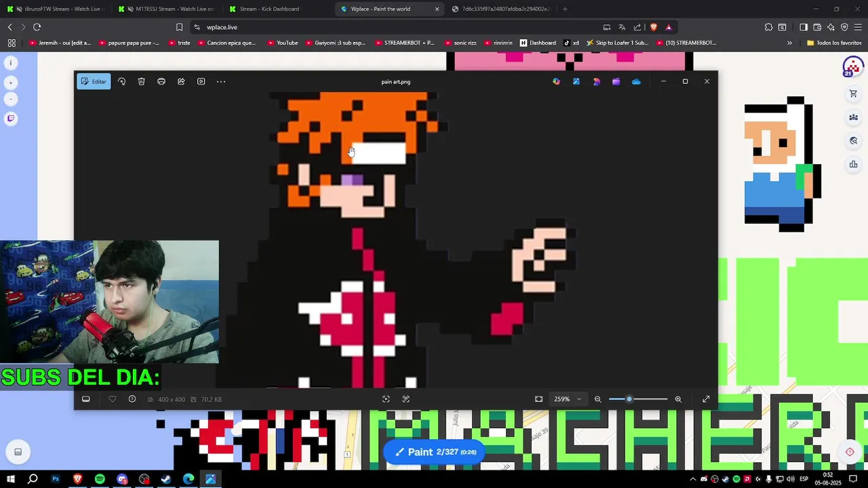Zoom out with the minus magnifier
Screen dimensions: 868x488
pyautogui.click(x=598, y=399)
